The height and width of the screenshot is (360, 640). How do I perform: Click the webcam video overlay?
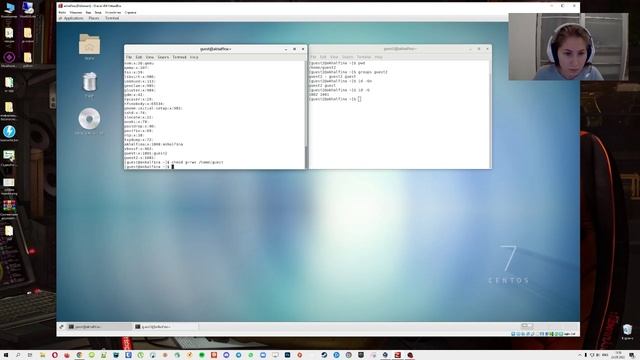[568, 47]
